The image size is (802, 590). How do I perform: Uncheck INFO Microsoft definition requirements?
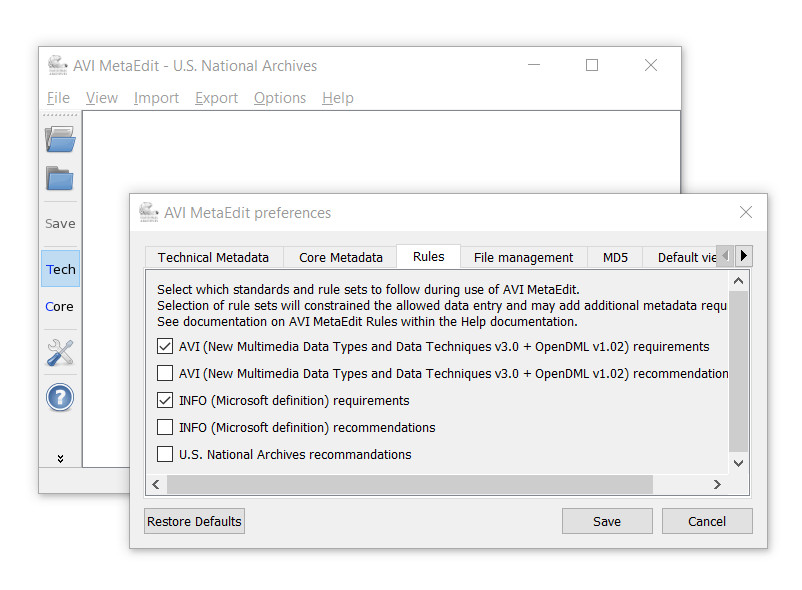click(165, 400)
